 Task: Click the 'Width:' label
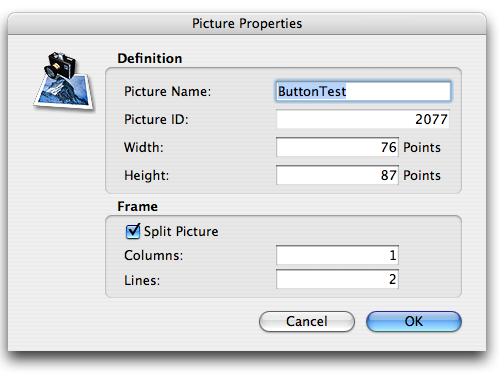click(144, 147)
